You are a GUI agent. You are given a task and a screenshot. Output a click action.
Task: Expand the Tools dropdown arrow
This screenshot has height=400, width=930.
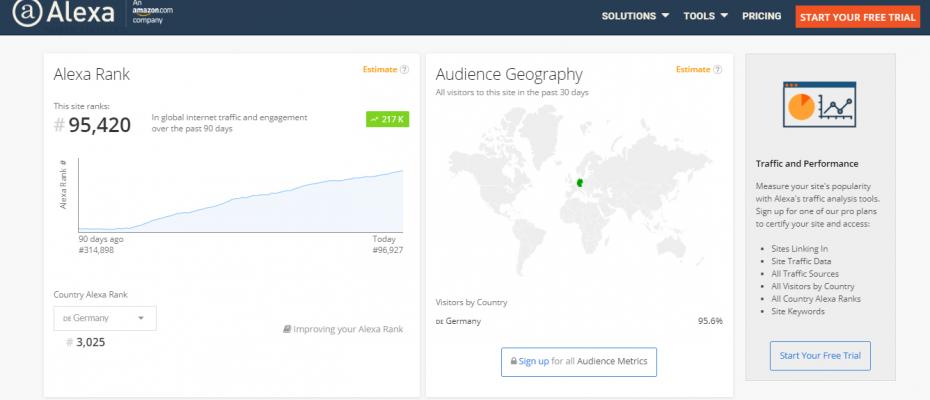pyautogui.click(x=724, y=15)
